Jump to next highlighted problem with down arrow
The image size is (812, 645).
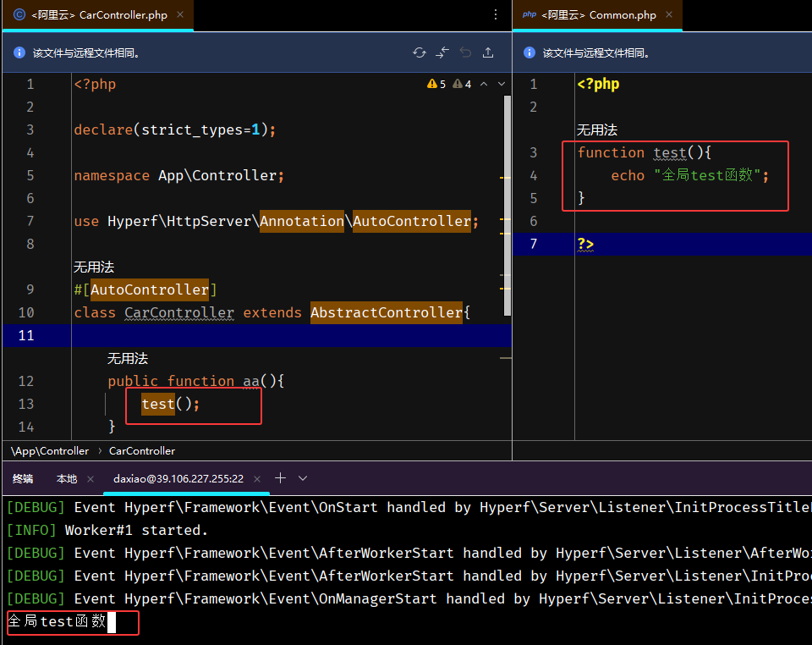click(501, 84)
